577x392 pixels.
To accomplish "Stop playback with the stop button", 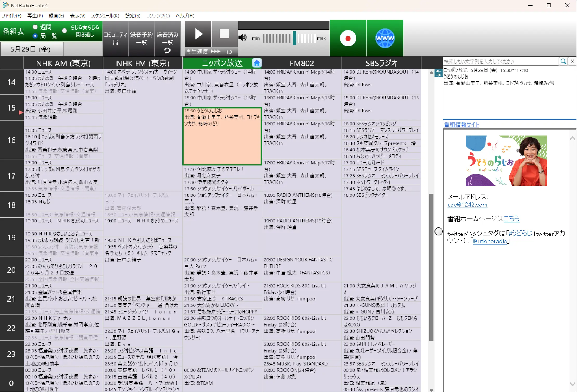I will 224,34.
